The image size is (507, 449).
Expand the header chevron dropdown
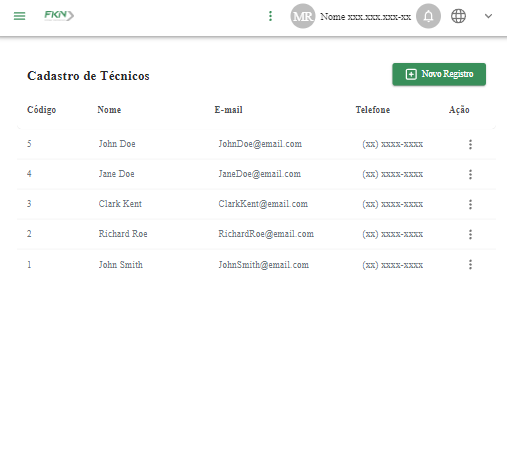[488, 16]
